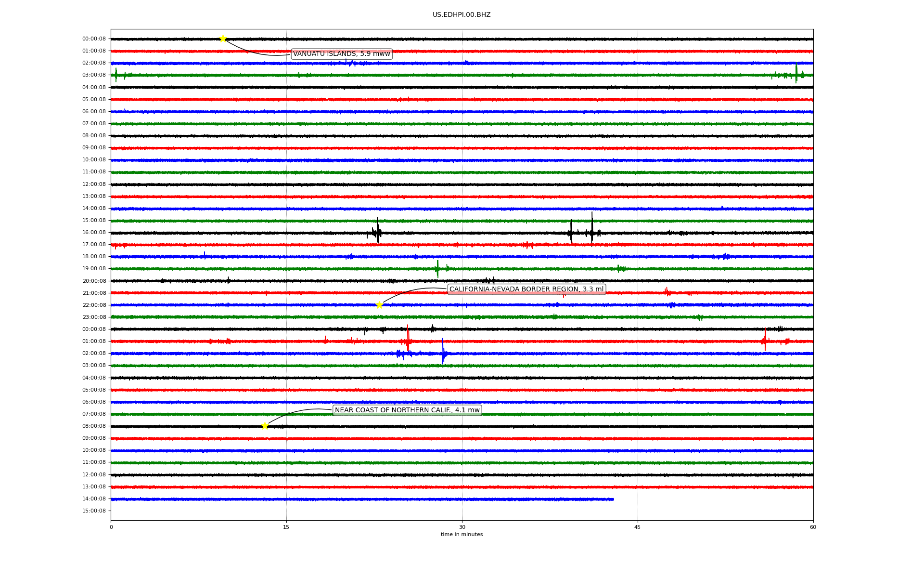Click the 15:00:08 time label at bottom
Image resolution: width=924 pixels, height=578 pixels.
tap(94, 511)
